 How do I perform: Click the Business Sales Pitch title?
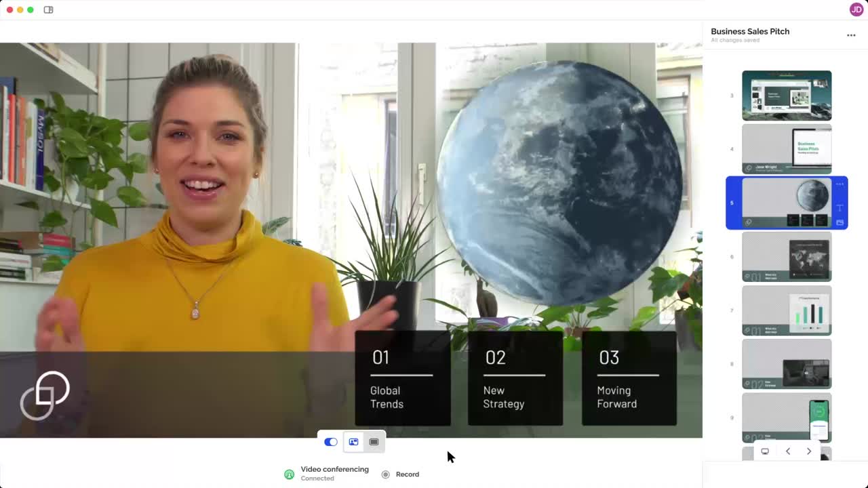pos(750,31)
